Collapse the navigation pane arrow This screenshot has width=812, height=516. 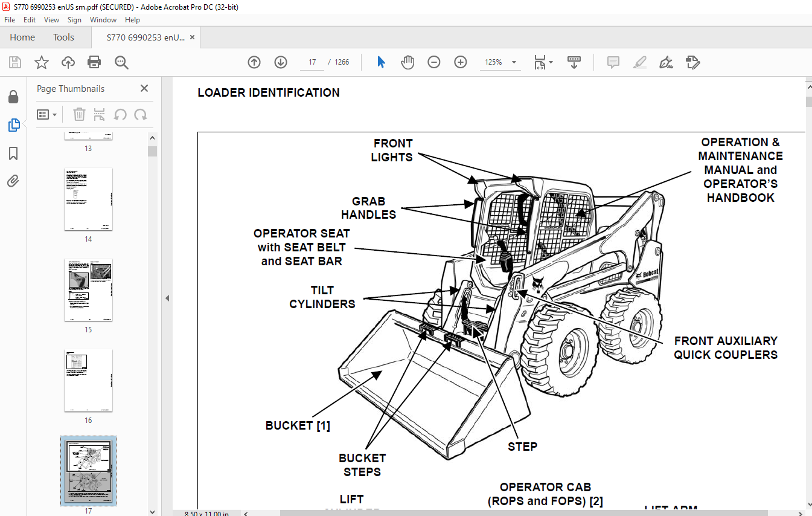click(167, 298)
